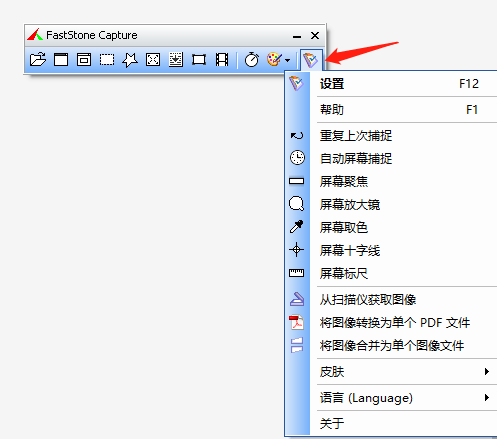
Task: Toggle the capture delay stopwatch icon
Action: pyautogui.click(x=252, y=60)
